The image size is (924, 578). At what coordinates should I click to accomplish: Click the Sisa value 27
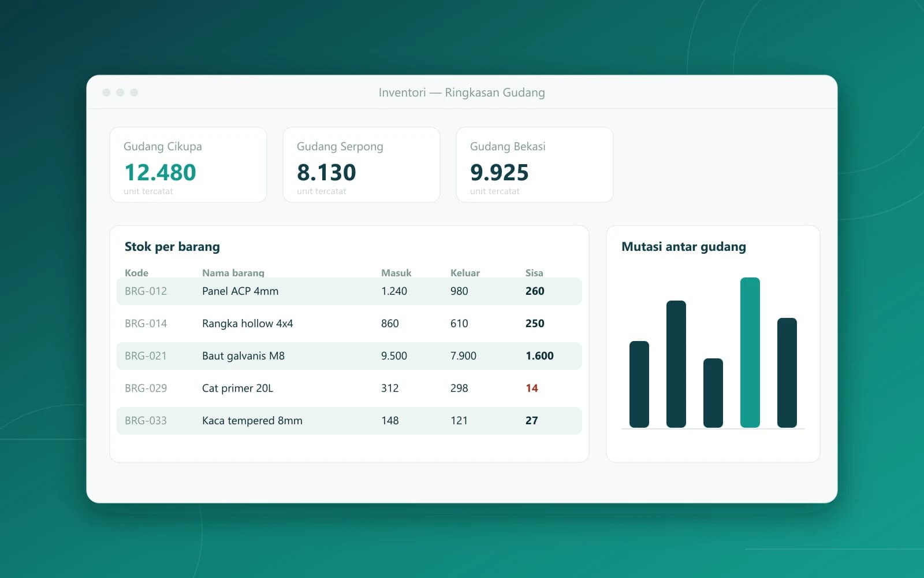(532, 421)
